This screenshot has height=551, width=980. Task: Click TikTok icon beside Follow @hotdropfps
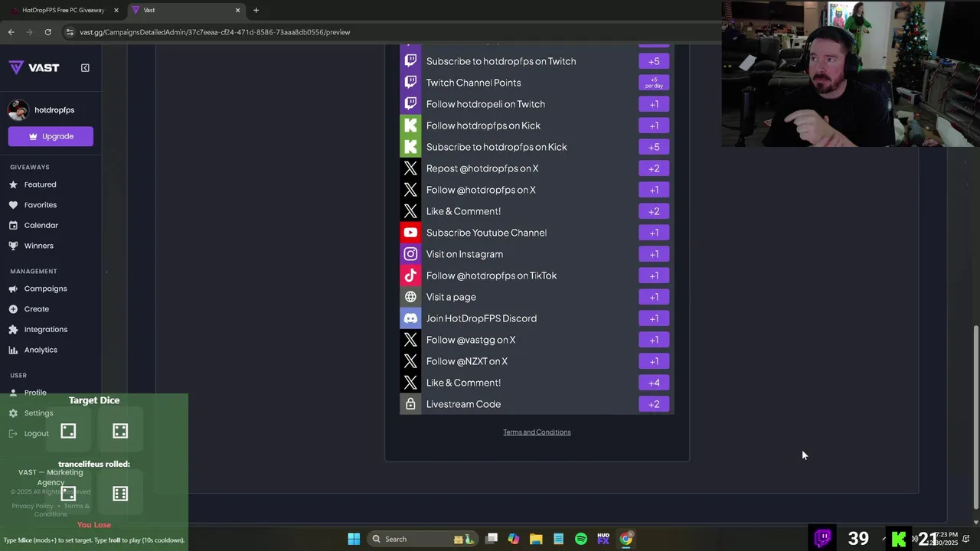410,275
